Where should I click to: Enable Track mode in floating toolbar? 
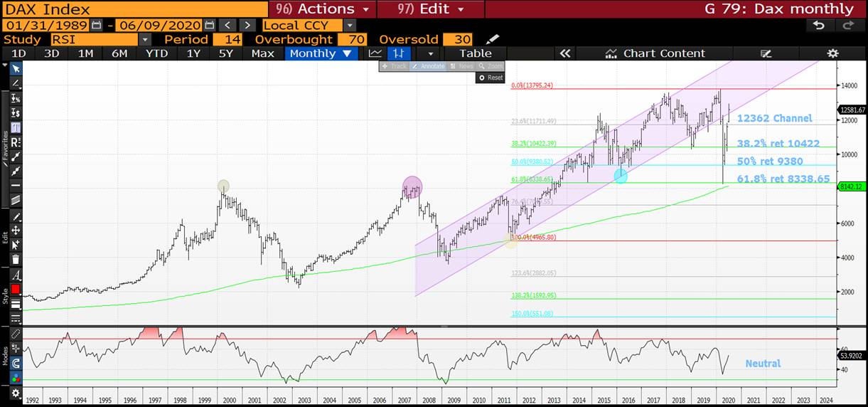click(395, 66)
